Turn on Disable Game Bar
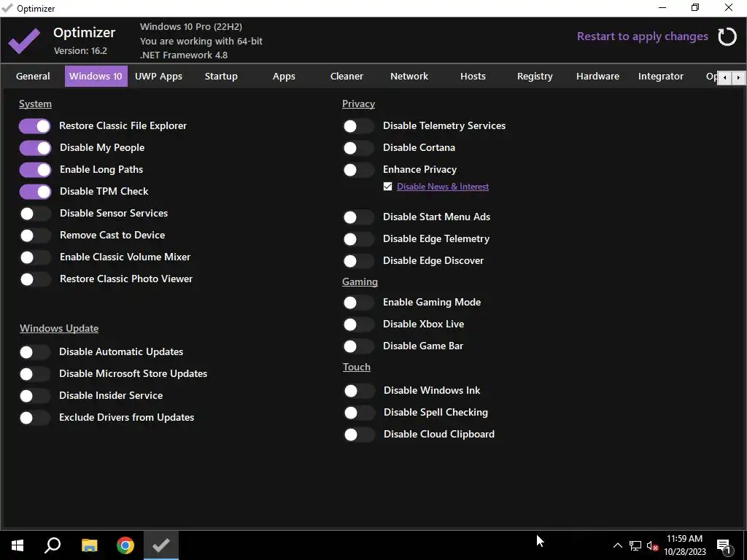This screenshot has width=747, height=560. [x=358, y=346]
